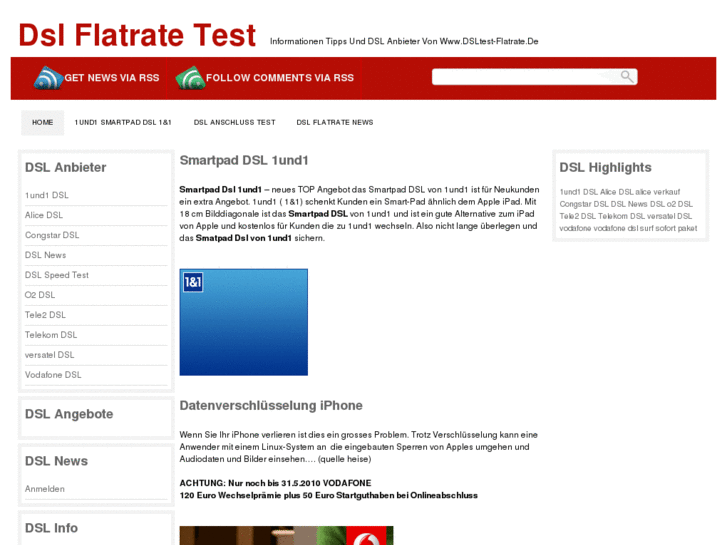Click the DSL News tag in DSL Highlights
Image resolution: width=727 pixels, height=545 pixels.
coord(629,204)
